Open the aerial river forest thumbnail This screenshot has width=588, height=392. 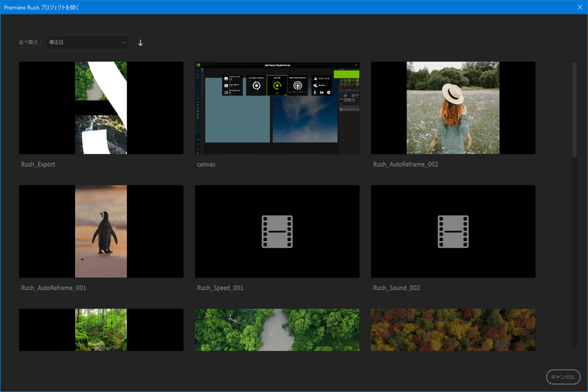pyautogui.click(x=277, y=330)
